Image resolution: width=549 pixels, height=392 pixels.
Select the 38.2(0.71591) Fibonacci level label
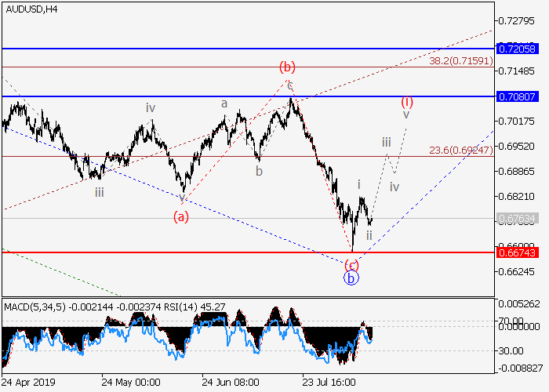pyautogui.click(x=462, y=60)
